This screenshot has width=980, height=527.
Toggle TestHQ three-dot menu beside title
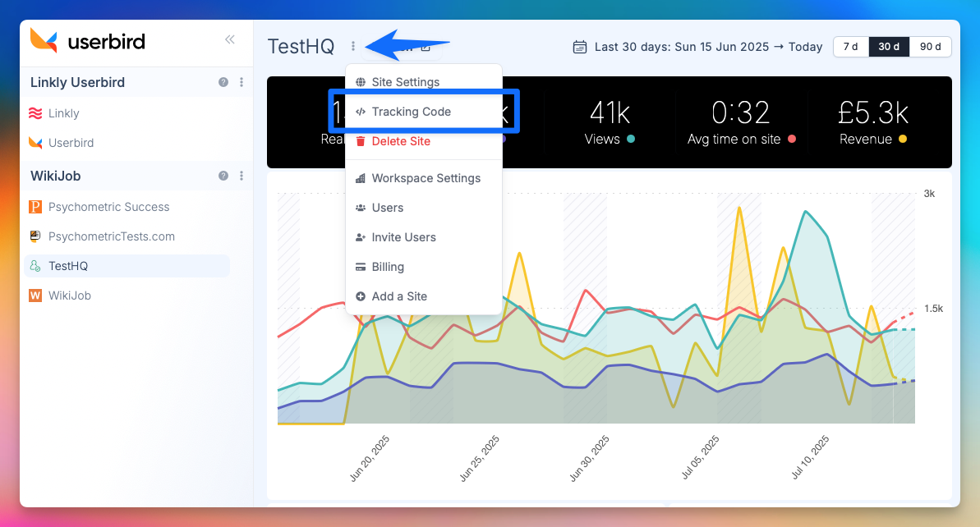click(x=353, y=46)
